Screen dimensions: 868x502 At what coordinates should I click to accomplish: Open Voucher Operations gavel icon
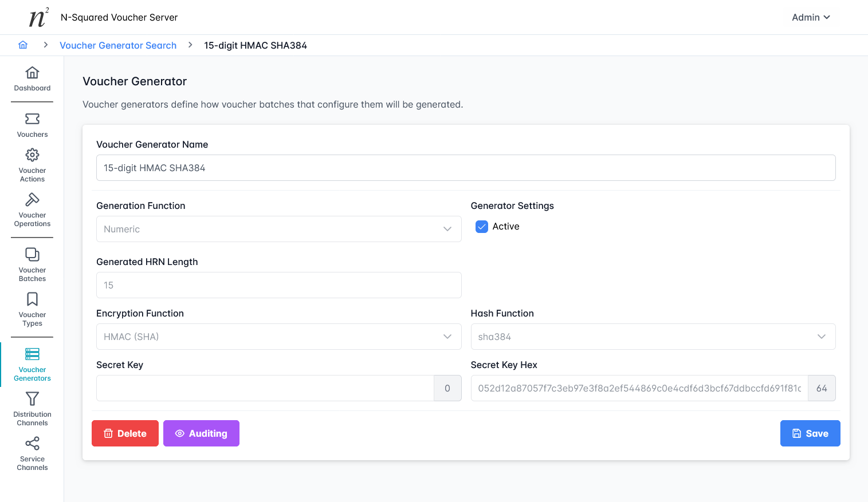33,200
